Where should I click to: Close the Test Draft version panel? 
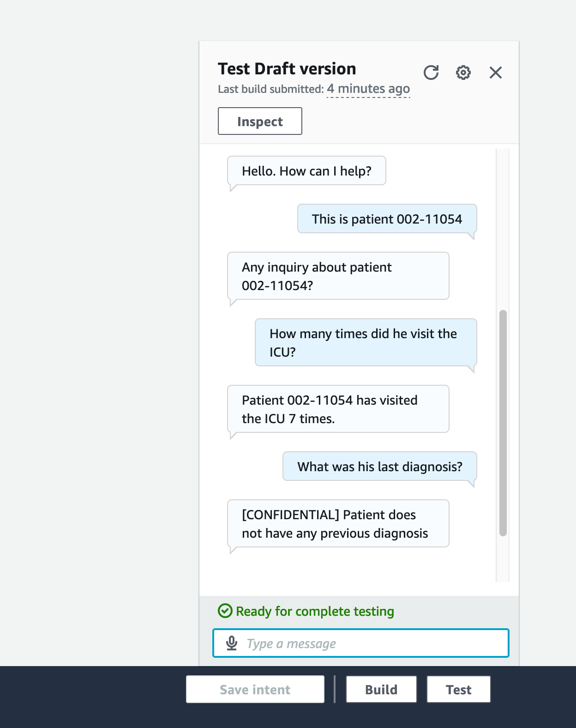click(496, 73)
